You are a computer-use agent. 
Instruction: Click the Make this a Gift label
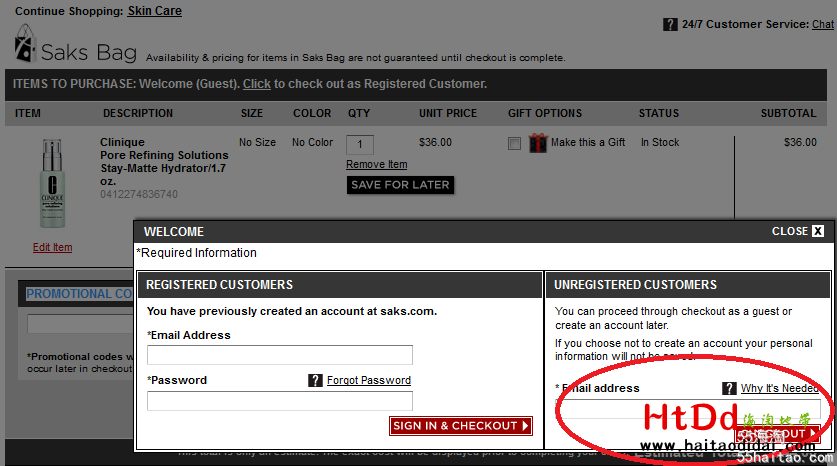[x=588, y=143]
